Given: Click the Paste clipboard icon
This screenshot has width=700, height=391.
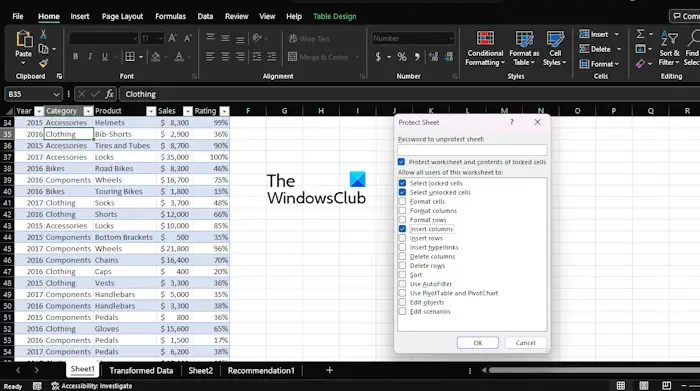Looking at the screenshot, I should click(24, 39).
